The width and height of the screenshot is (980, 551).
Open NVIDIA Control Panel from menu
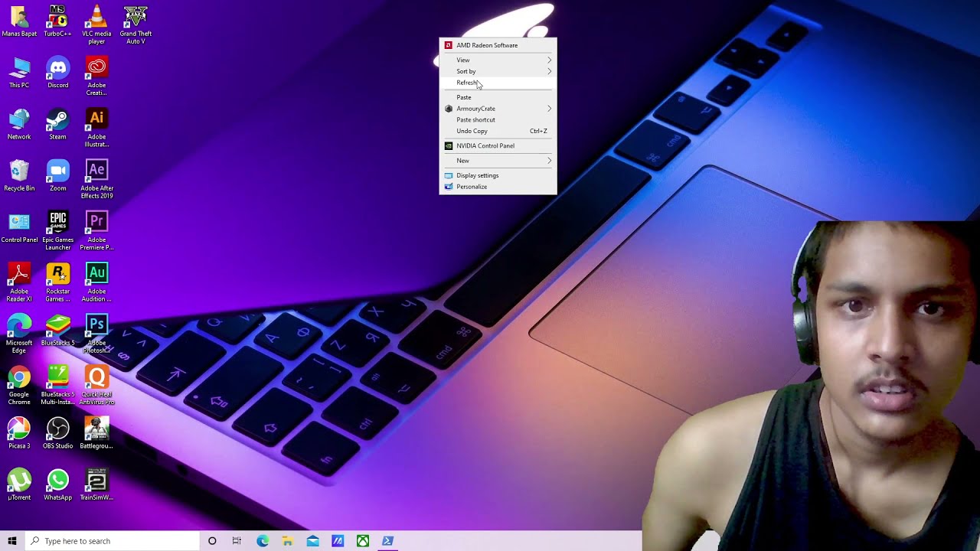pyautogui.click(x=498, y=145)
